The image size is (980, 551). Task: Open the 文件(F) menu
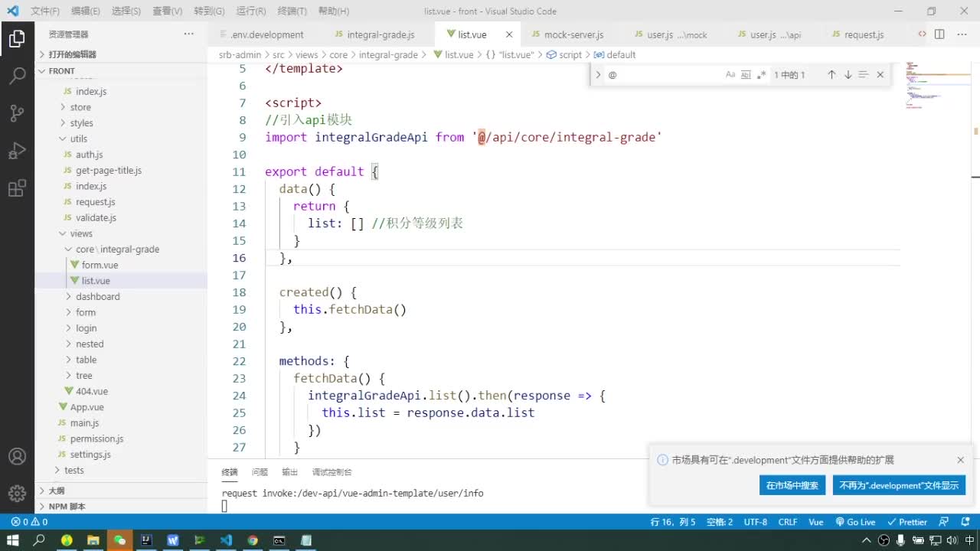click(45, 11)
